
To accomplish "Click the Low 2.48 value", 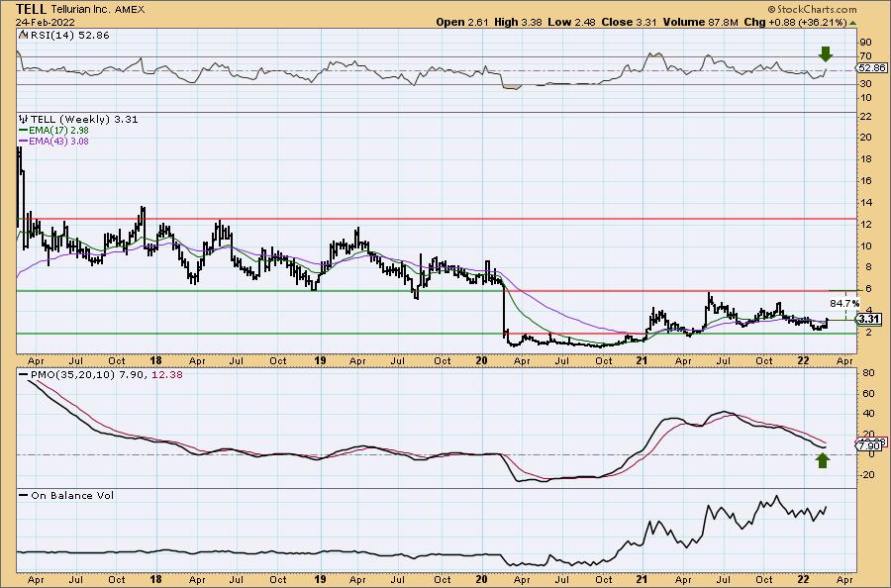I will [571, 22].
